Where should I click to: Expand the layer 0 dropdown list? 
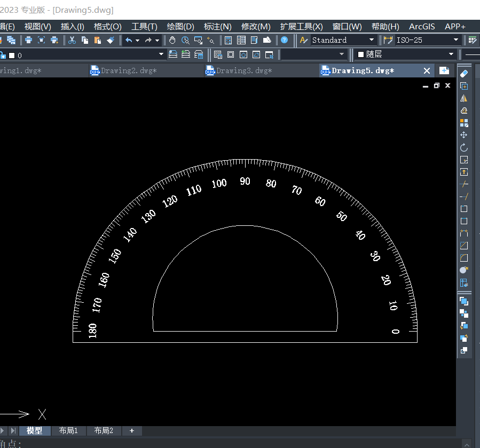[x=161, y=54]
